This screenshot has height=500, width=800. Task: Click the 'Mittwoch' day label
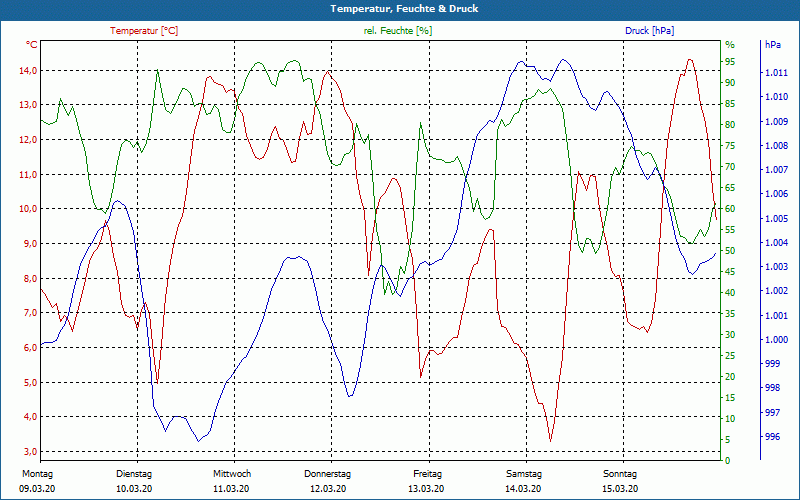point(232,474)
